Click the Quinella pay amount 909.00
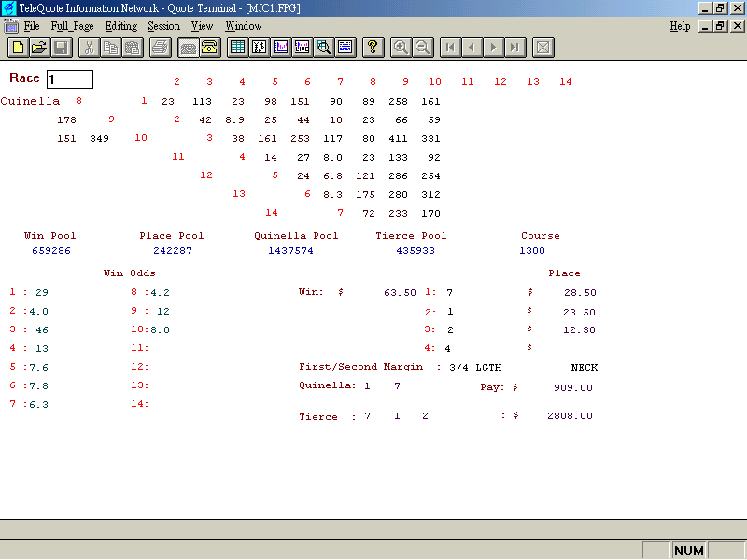 pyautogui.click(x=573, y=387)
